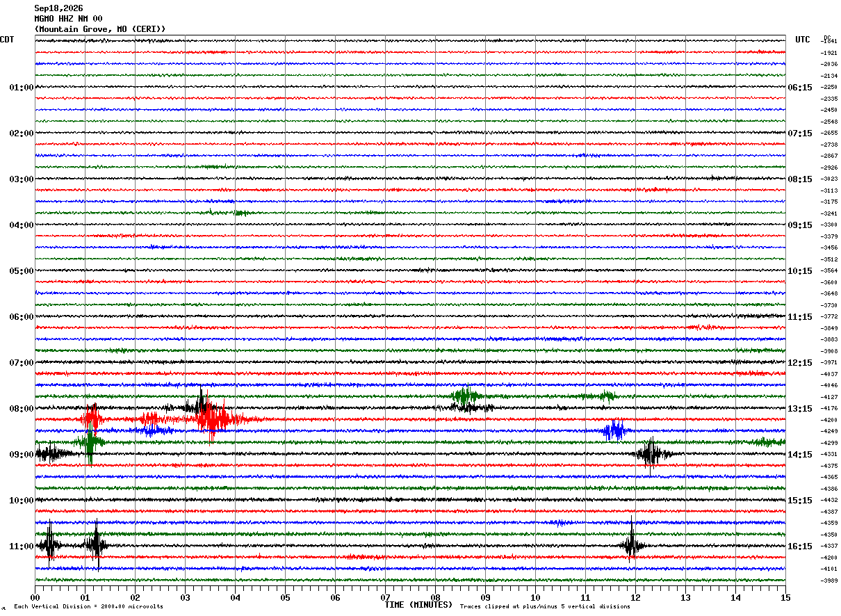Screen dimensions: 841x616
Task: Click the MGMO HHZ NM 00 station label
Action: (68, 19)
